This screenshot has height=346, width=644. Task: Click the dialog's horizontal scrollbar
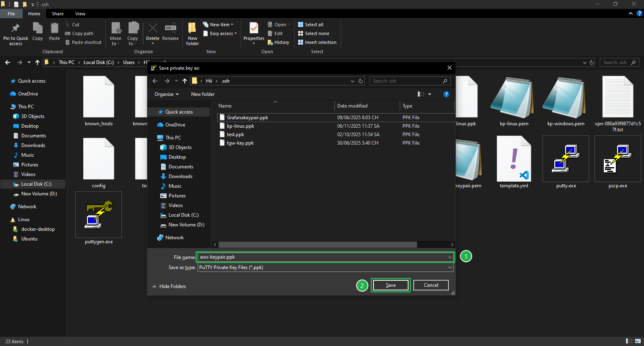coord(318,244)
